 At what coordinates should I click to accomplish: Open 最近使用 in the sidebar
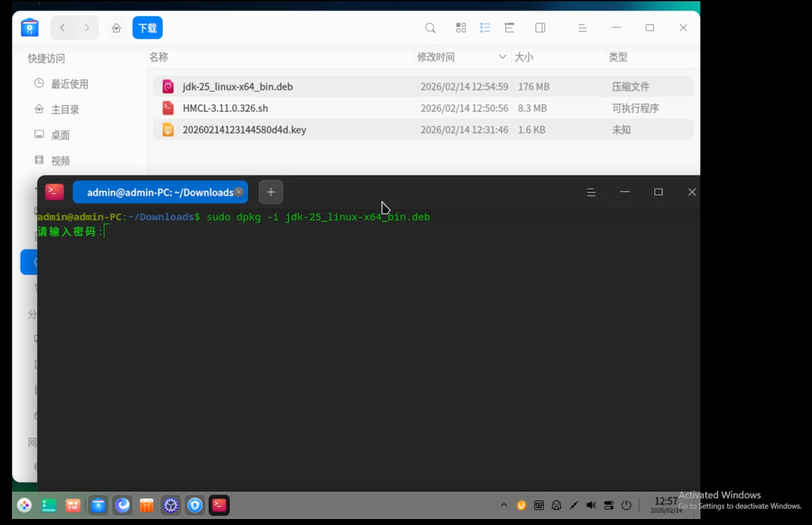[x=69, y=84]
